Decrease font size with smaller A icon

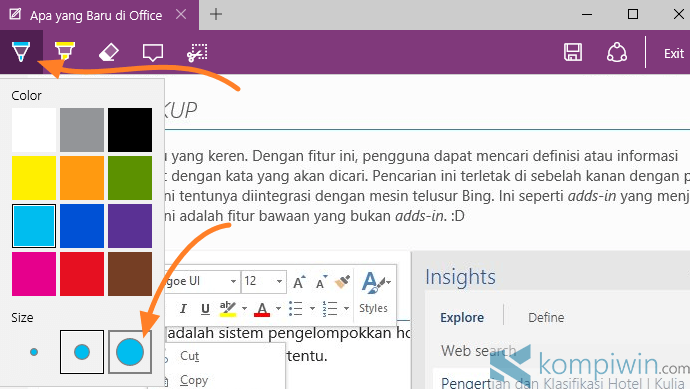point(322,282)
